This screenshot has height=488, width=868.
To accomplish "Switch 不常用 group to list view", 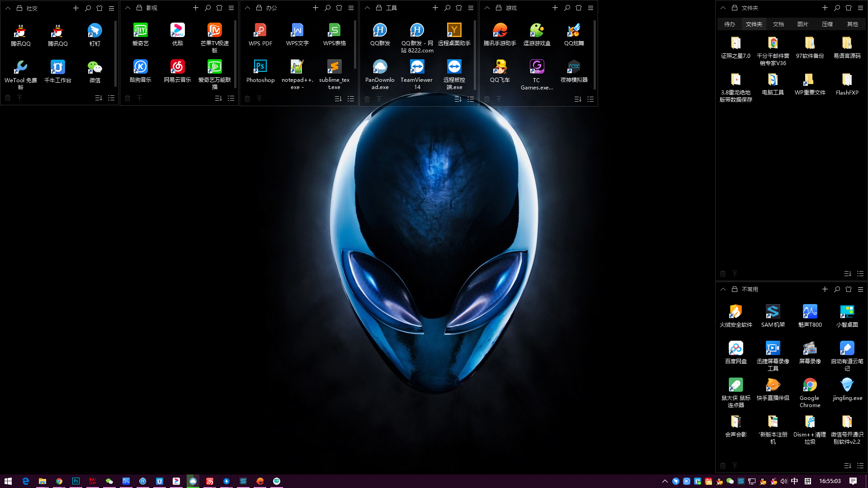I will pyautogui.click(x=860, y=465).
